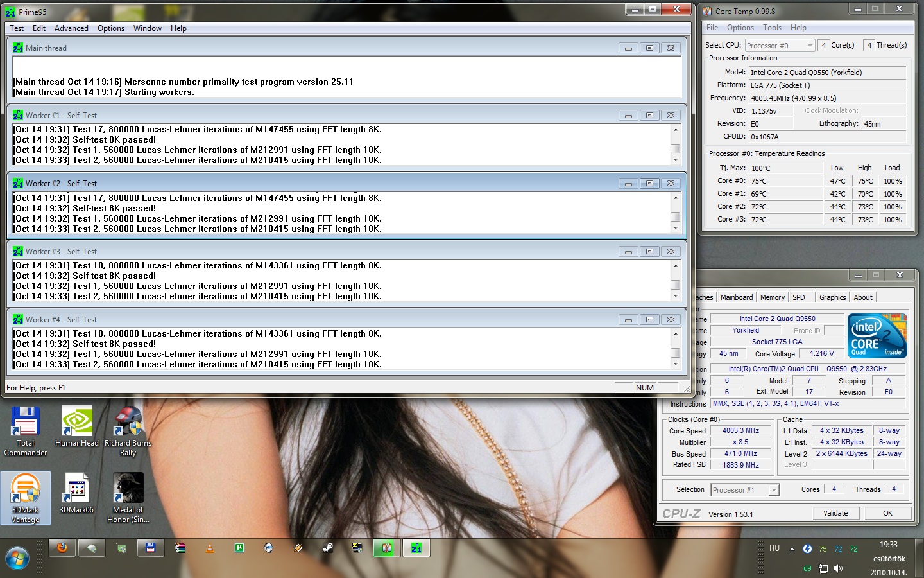Open Core Temp Options menu
This screenshot has width=924, height=578.
(740, 28)
